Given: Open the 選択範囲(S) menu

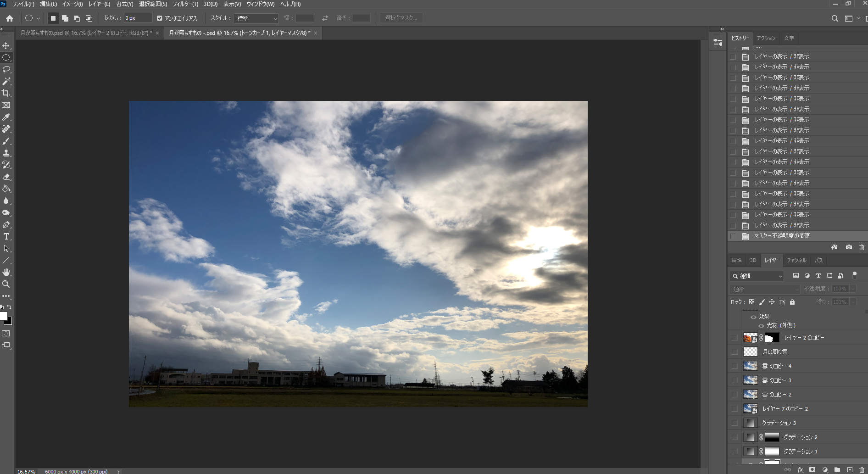Looking at the screenshot, I should click(x=153, y=4).
